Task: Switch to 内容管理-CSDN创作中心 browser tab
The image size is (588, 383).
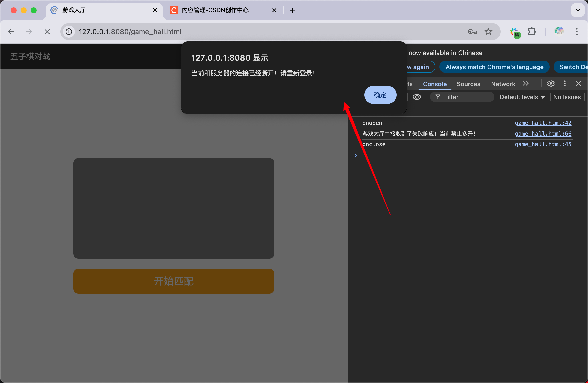Action: (x=215, y=10)
